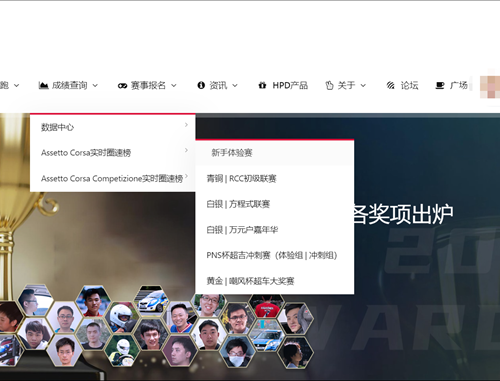
Task: Open the 数据中心 submenu entry
Action: point(113,127)
